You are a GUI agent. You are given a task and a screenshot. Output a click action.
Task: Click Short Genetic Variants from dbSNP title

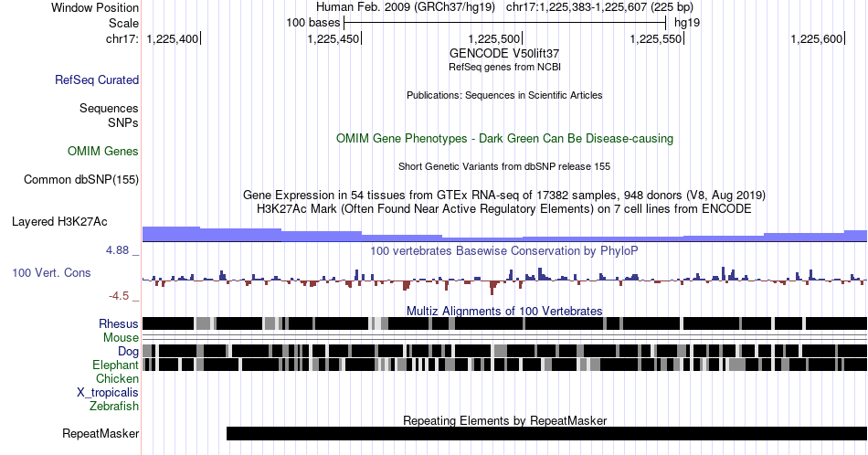click(x=504, y=166)
